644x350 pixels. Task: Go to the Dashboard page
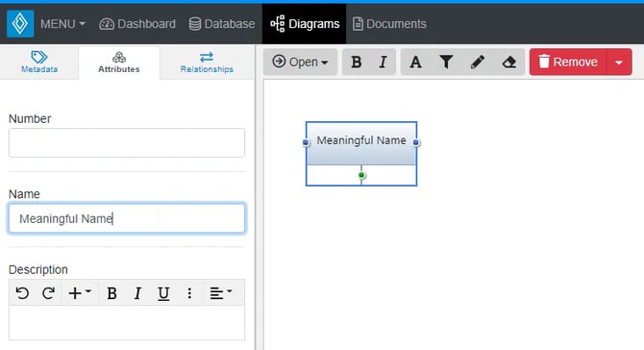coord(137,24)
